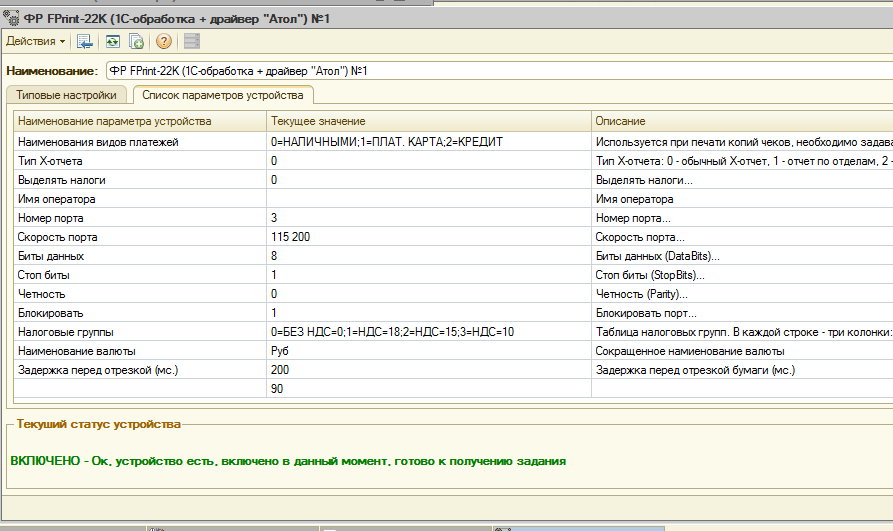Select the Налоговые группы parameter name

coord(65,332)
